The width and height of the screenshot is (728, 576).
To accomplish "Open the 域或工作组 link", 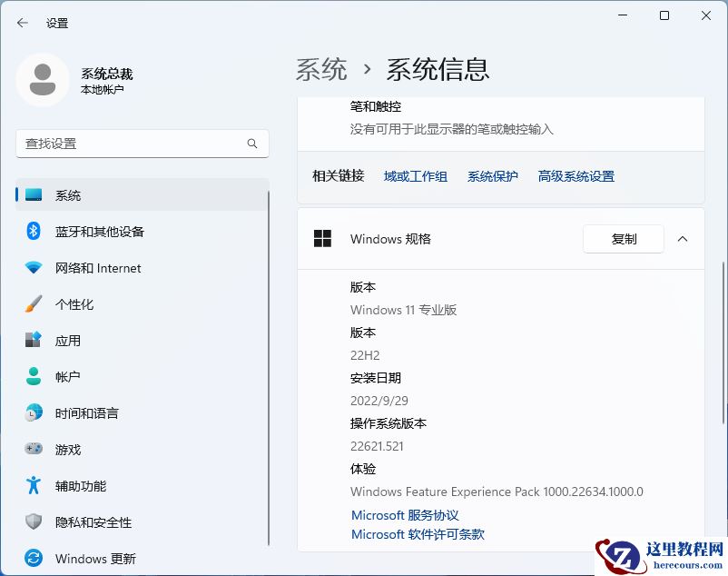I will click(415, 176).
